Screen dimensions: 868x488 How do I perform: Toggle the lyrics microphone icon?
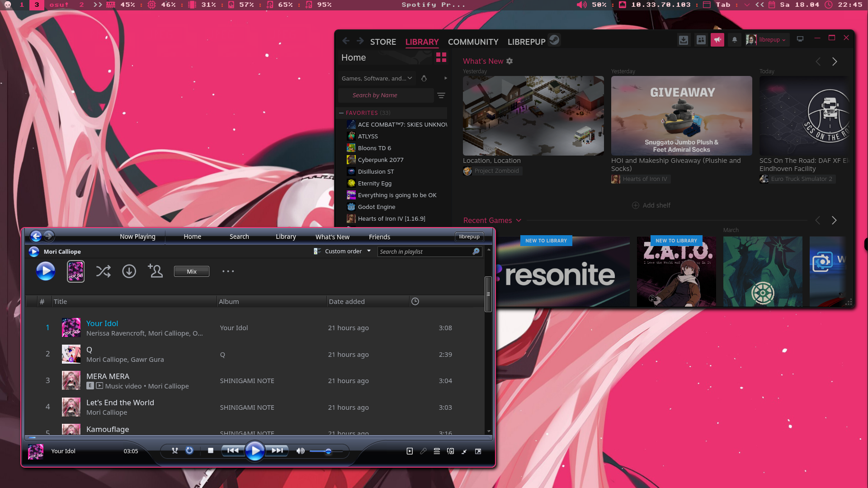(x=423, y=451)
